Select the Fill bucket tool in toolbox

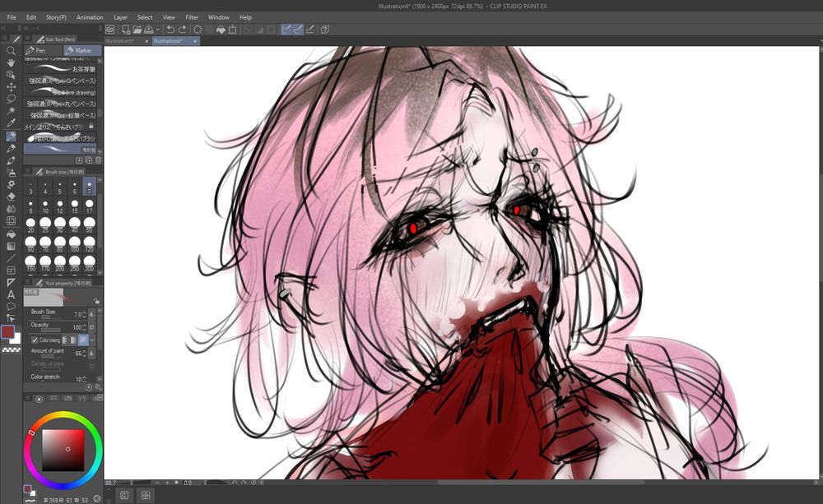11,234
